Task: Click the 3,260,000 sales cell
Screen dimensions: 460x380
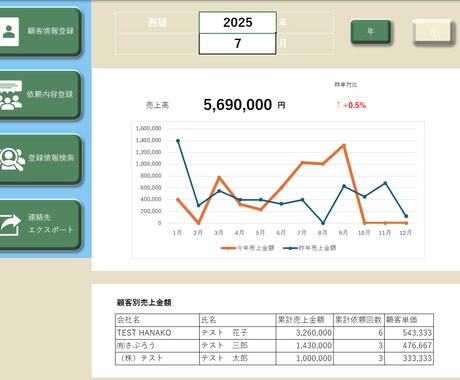Action: 305,333
